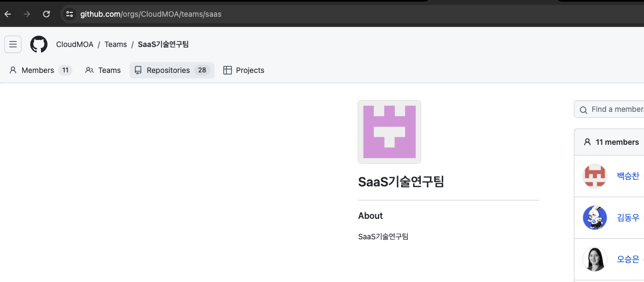Open the Projects tab
Image resolution: width=644 pixels, height=282 pixels.
click(x=244, y=70)
